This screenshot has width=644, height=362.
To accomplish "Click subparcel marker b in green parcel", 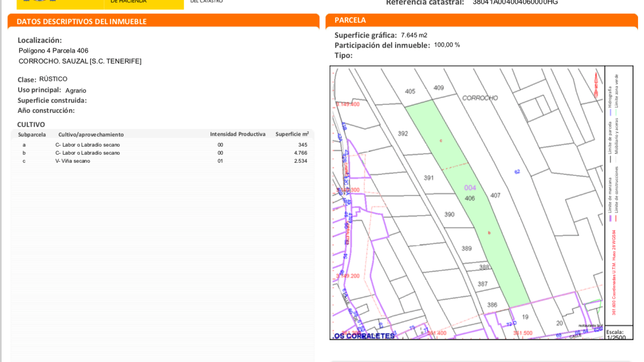I will tap(489, 233).
